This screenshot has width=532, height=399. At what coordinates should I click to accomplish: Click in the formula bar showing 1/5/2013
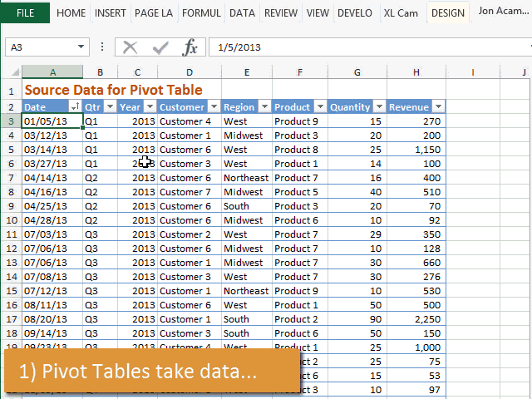[370, 47]
